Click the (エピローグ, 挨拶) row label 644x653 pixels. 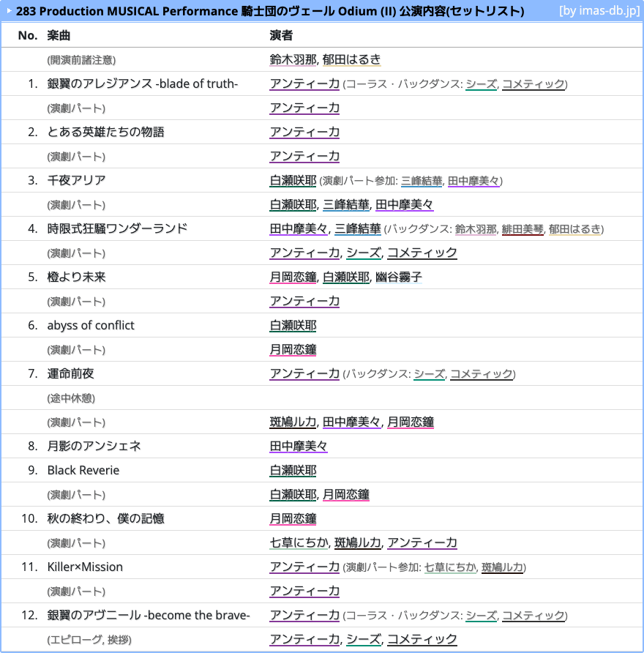(x=89, y=640)
